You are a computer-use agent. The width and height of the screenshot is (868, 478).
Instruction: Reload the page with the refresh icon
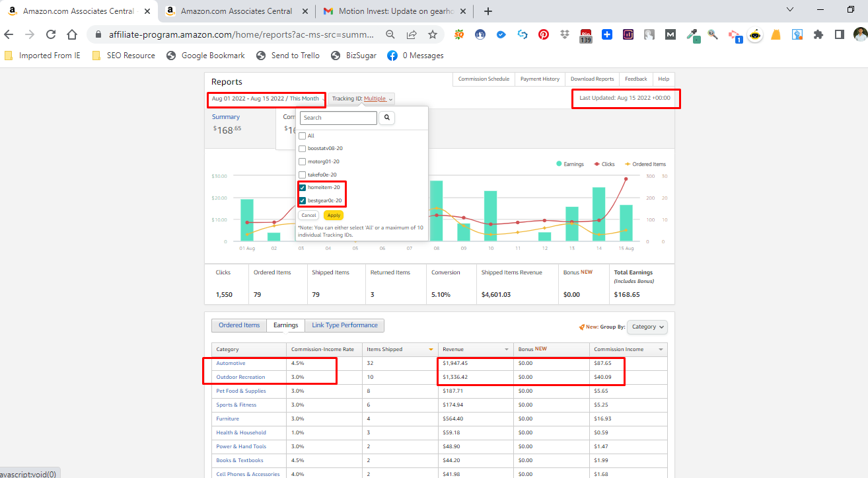coord(51,34)
